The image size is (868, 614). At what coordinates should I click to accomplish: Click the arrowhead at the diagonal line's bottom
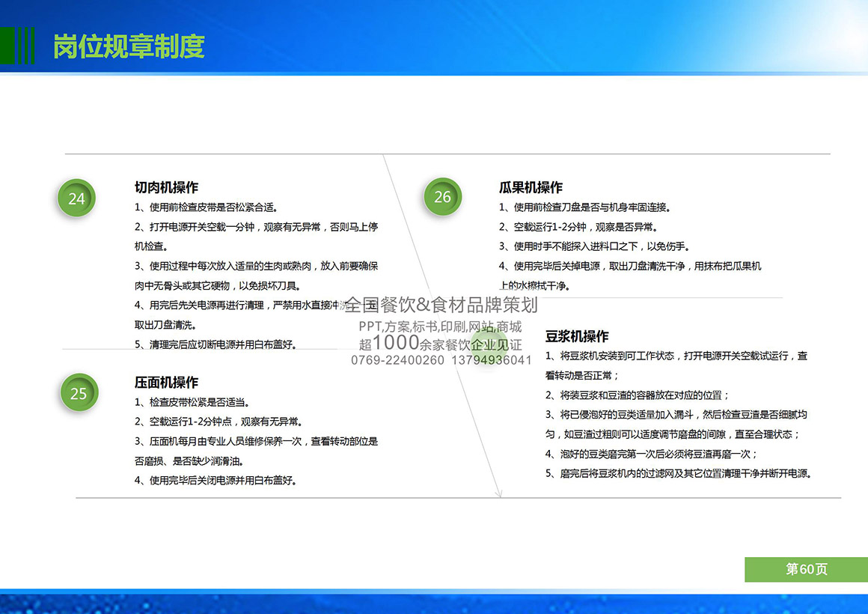coord(499,493)
